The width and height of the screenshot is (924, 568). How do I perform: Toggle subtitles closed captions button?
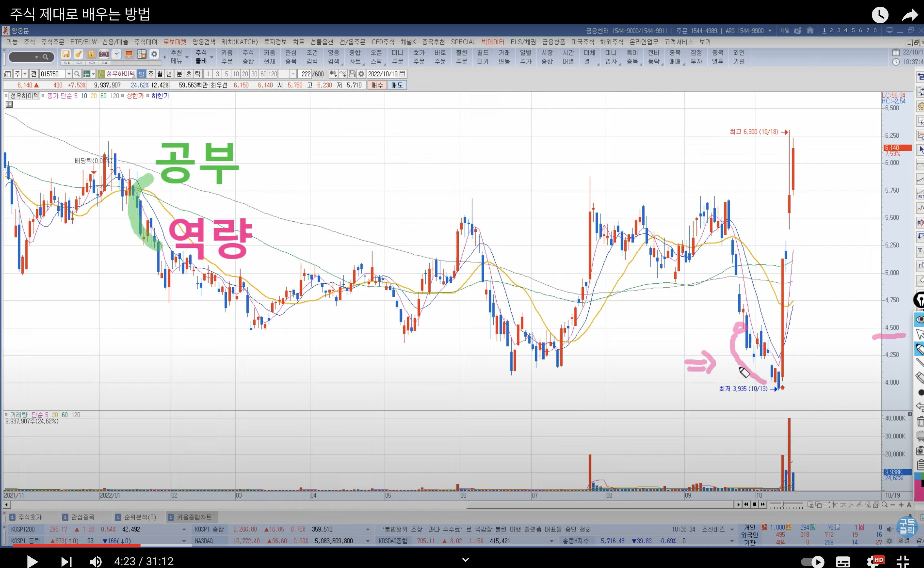tap(843, 562)
